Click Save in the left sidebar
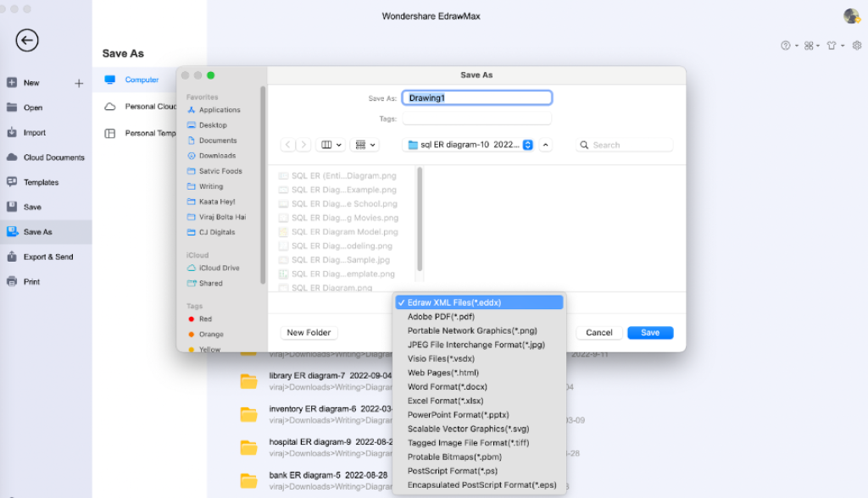Image resolution: width=868 pixels, height=498 pixels. click(32, 207)
